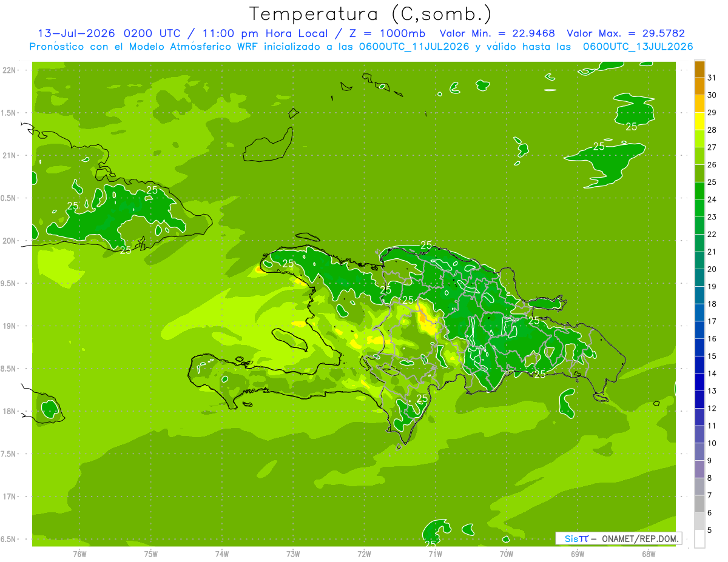This screenshot has width=728, height=562.
Task: Click the yellow colorbar segment between 28 and 29
Action: click(x=699, y=122)
